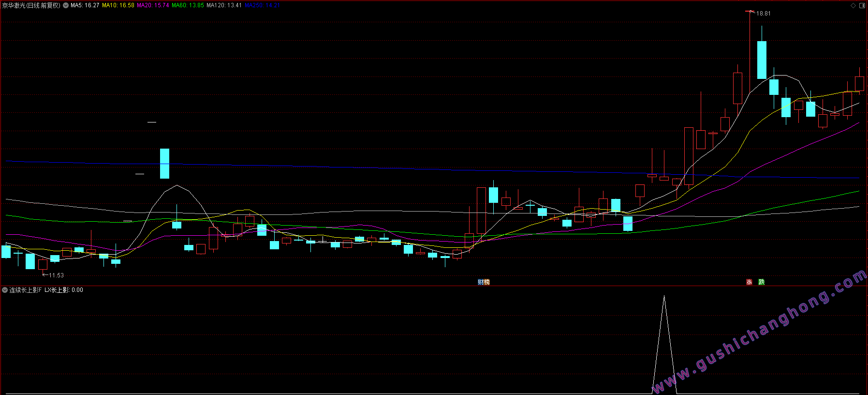Open the dropdown beside 京华激光 chart title
This screenshot has width=868, height=395.
[66, 6]
